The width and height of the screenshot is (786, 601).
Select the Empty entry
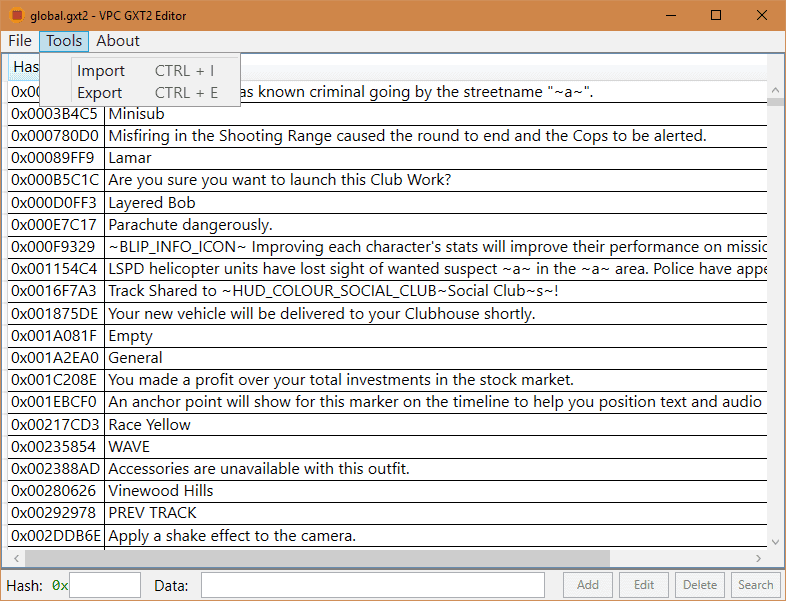coord(130,336)
